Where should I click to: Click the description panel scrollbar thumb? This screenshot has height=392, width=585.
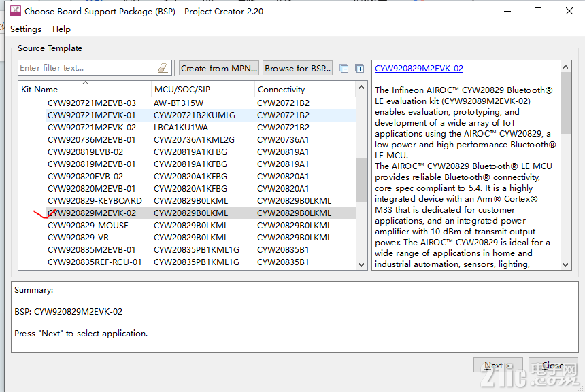565,103
